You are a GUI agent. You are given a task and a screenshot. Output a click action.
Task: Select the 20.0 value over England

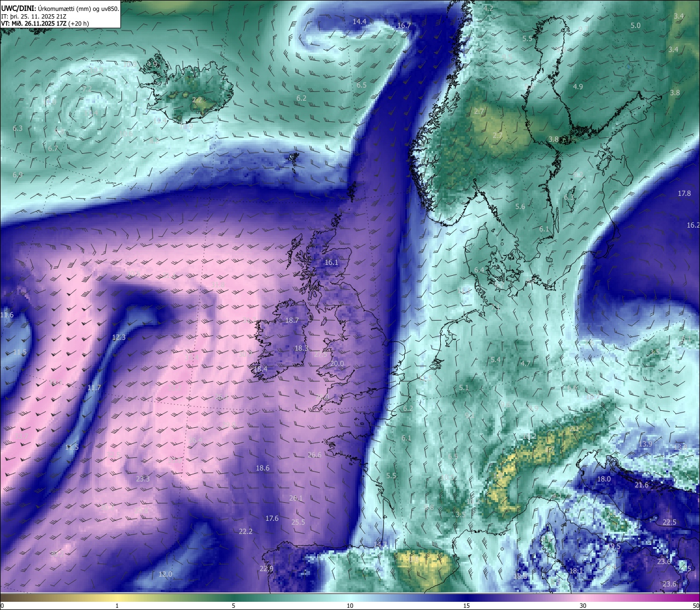click(x=337, y=364)
